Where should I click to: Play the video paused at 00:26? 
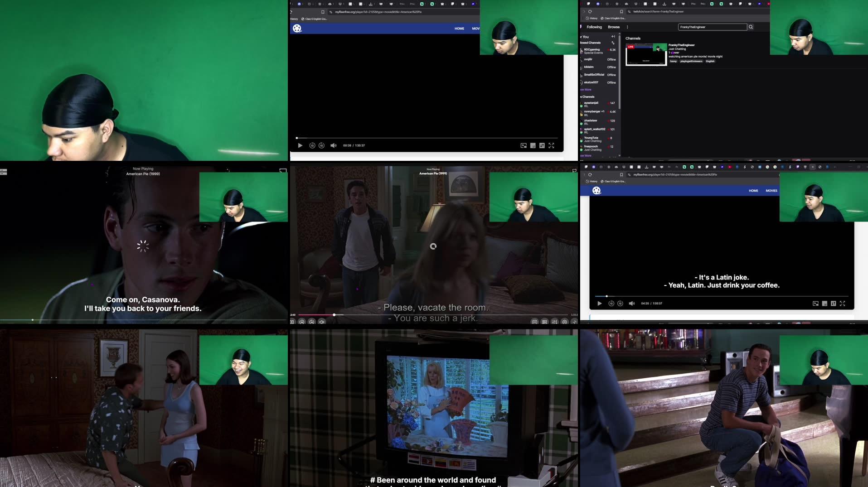300,145
